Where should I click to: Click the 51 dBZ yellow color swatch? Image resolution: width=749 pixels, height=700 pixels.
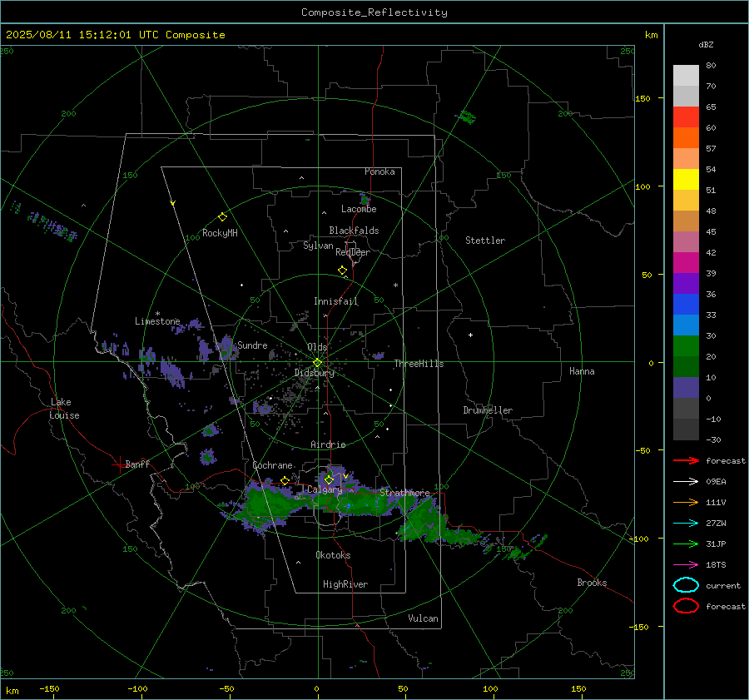point(686,179)
